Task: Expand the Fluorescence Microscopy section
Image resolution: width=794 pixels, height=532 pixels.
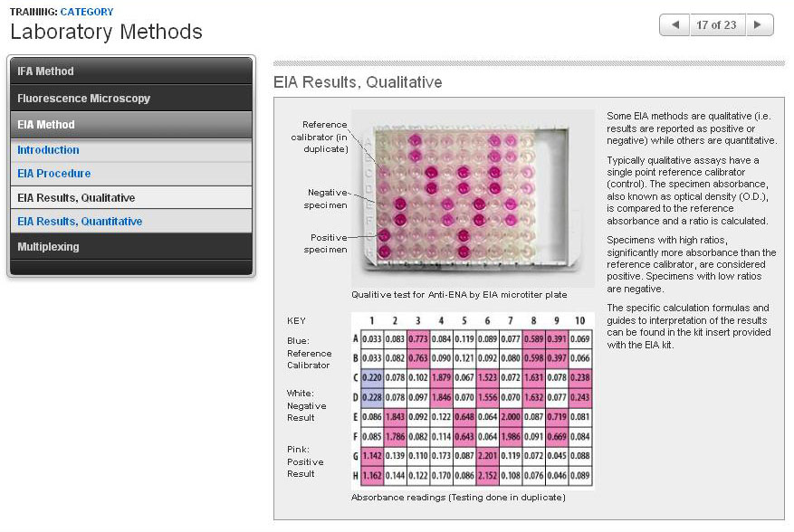Action: pos(131,98)
